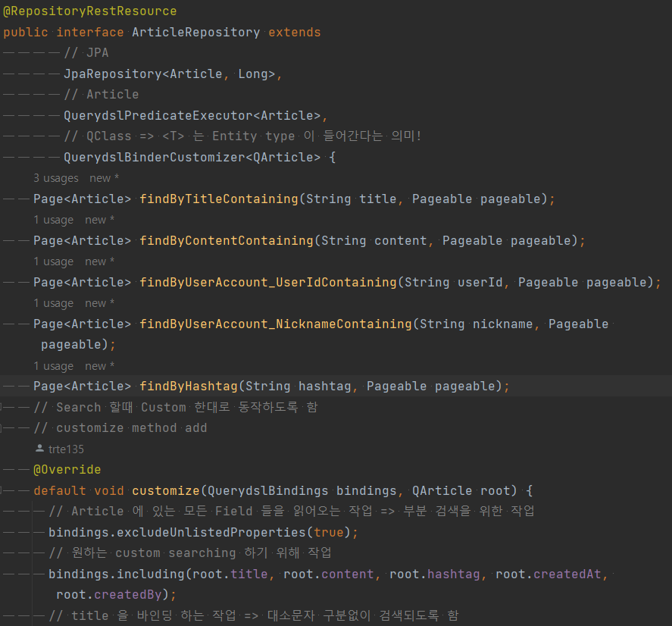Click the "new *" hint beside 3 usages
The image size is (672, 626).
pos(104,178)
